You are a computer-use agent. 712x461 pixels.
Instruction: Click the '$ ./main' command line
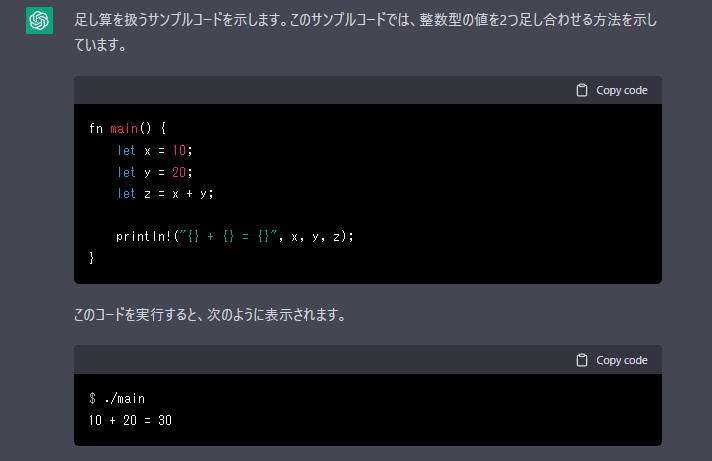[117, 398]
